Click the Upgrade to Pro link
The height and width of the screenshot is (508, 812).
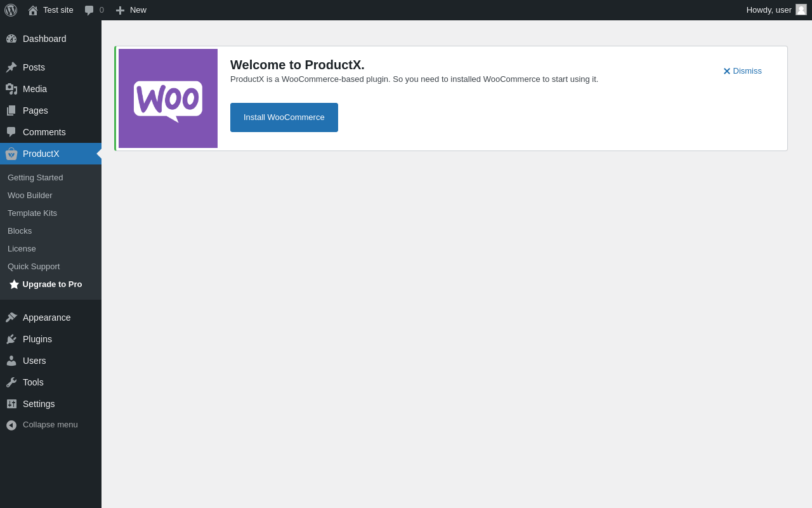coord(51,284)
